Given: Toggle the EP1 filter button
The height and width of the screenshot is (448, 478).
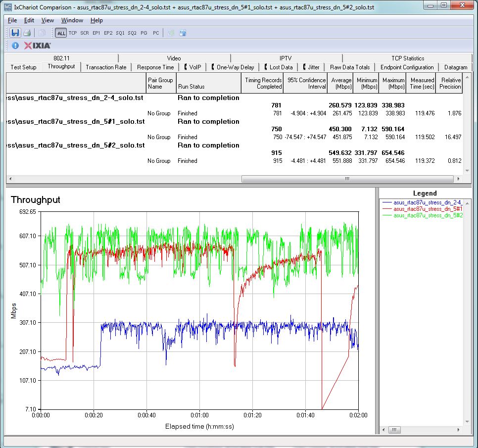Looking at the screenshot, I should pyautogui.click(x=96, y=33).
